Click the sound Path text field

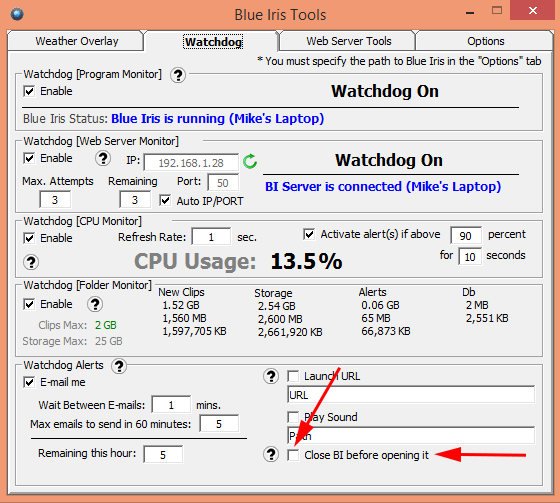coord(411,435)
